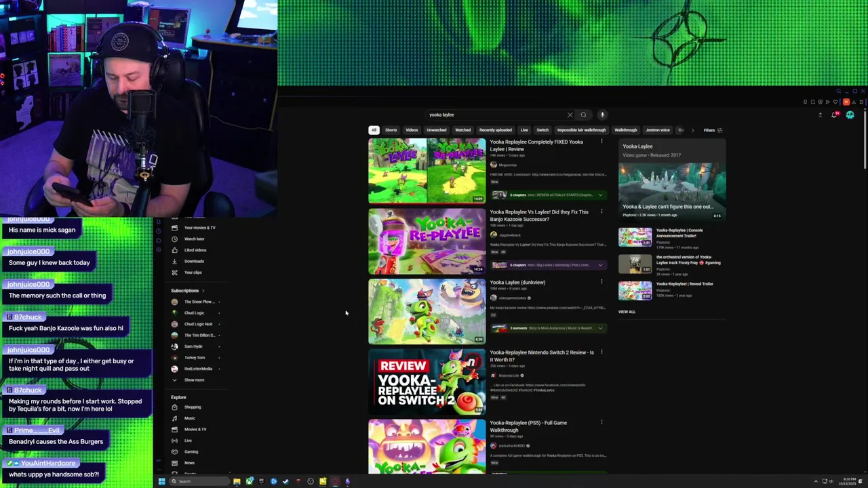Click the 'Yooka-Replaylee on Switch 2' review thumbnail

427,382
